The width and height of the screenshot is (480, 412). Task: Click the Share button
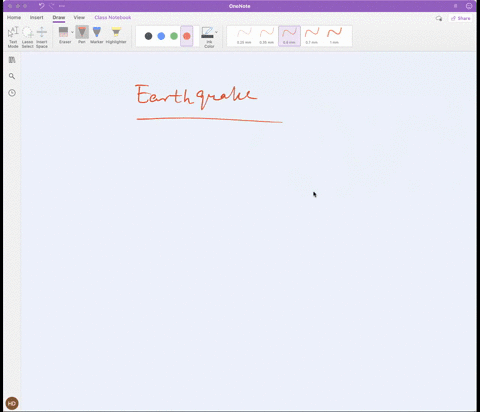click(461, 18)
